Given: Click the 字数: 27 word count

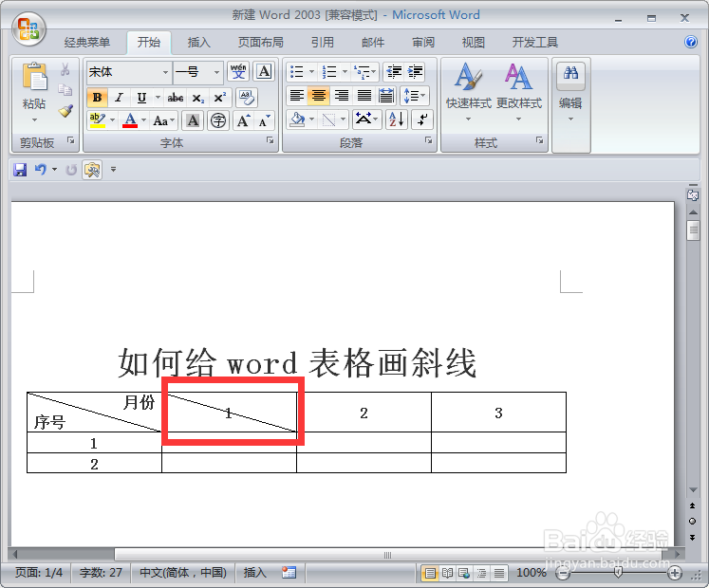Looking at the screenshot, I should point(101,573).
